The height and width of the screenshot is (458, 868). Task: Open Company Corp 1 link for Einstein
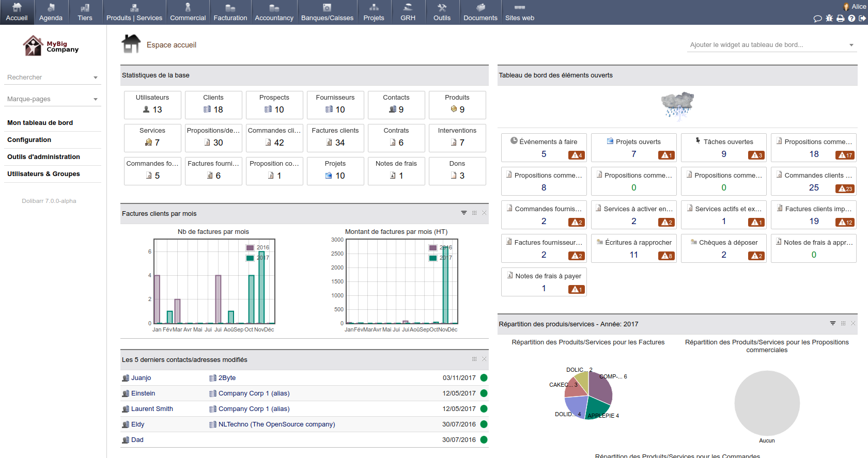pos(254,393)
